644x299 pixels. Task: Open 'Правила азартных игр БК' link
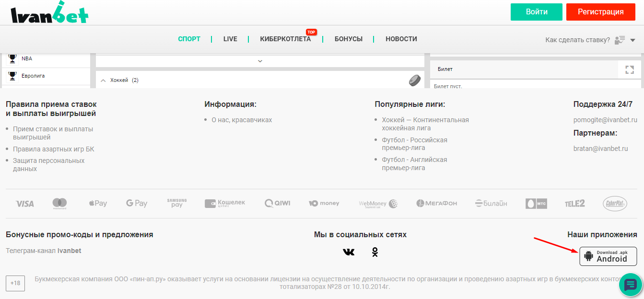pos(54,149)
